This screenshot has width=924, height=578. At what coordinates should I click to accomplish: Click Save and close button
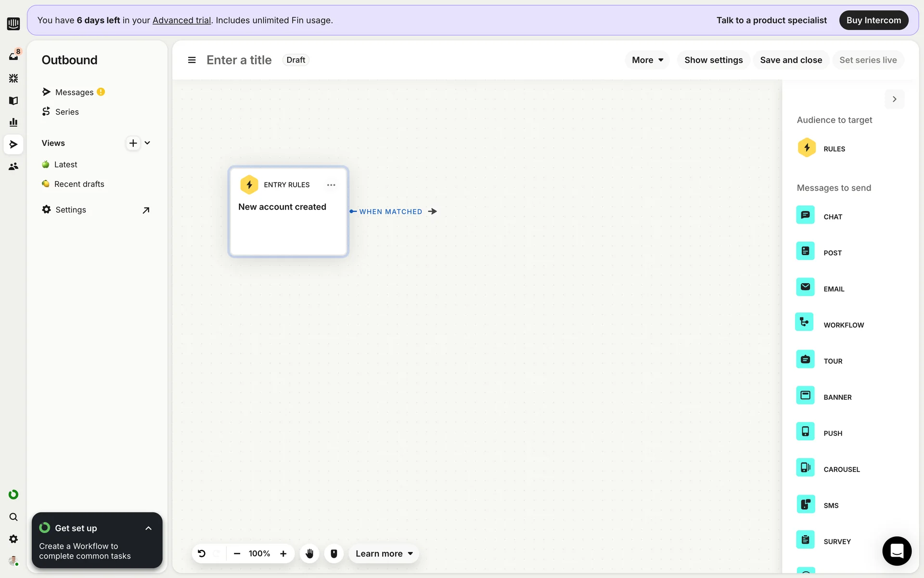click(791, 60)
